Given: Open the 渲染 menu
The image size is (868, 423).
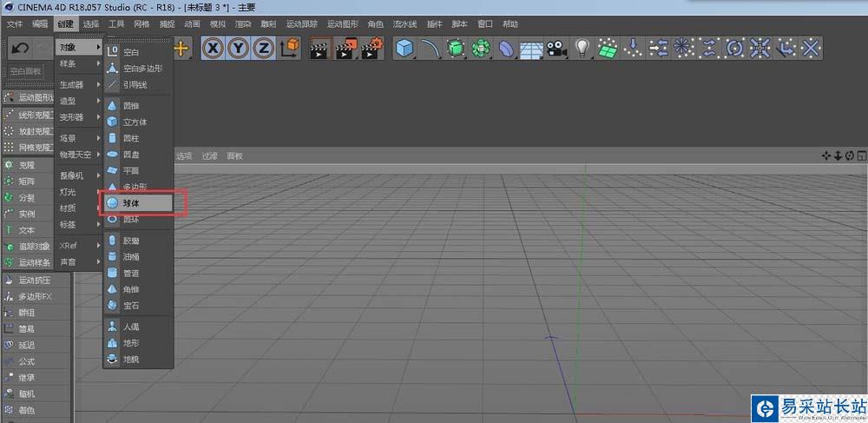Looking at the screenshot, I should [243, 24].
